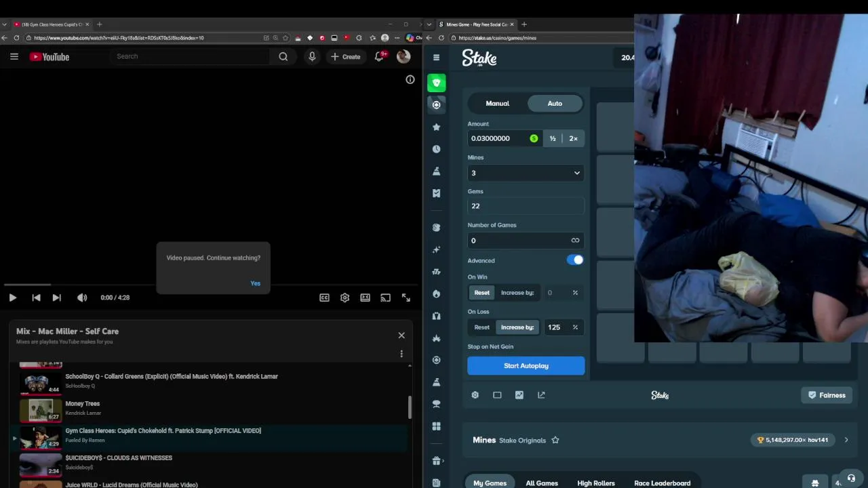Image resolution: width=868 pixels, height=488 pixels.
Task: Halve the bet amount with ½
Action: 553,138
